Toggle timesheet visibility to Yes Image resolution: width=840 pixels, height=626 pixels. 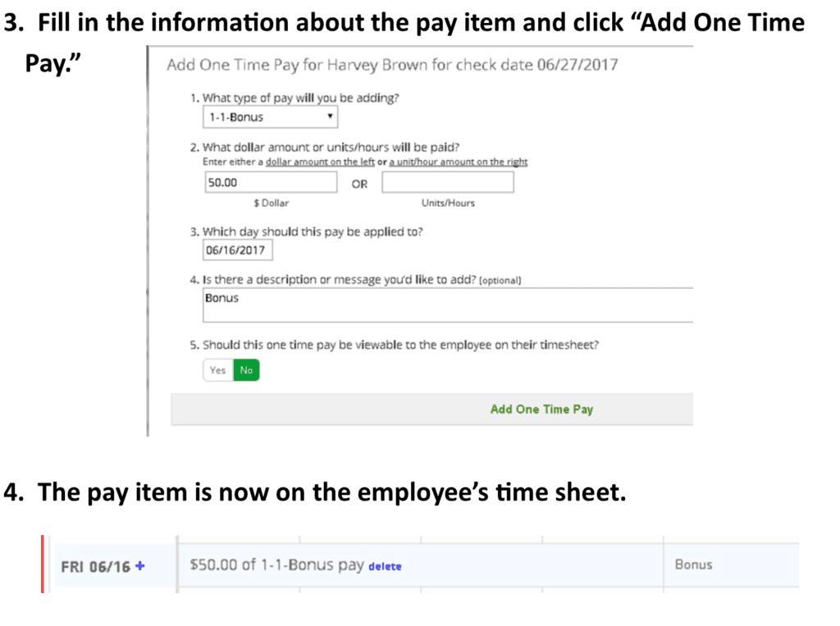click(x=218, y=370)
